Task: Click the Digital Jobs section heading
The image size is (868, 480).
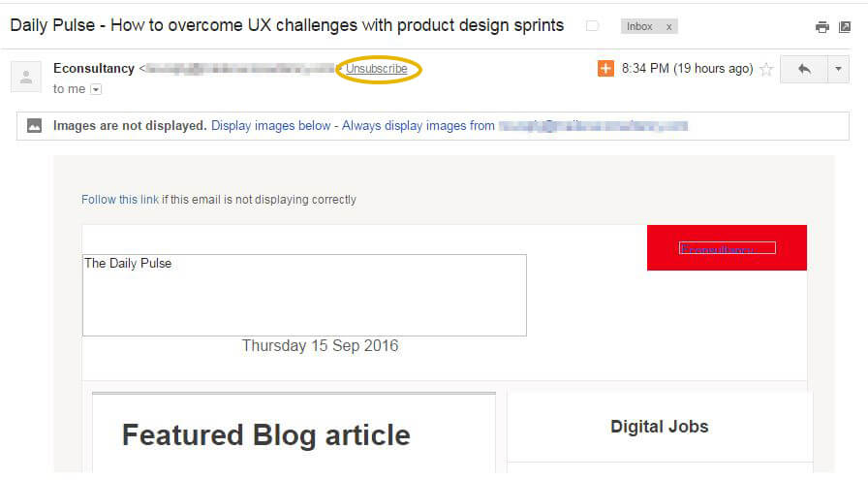Action: click(x=660, y=427)
